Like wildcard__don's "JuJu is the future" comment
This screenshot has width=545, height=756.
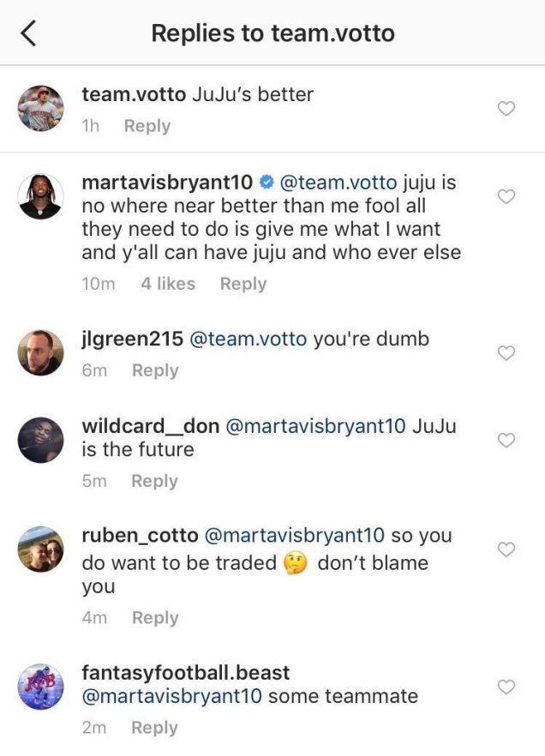[x=506, y=440]
